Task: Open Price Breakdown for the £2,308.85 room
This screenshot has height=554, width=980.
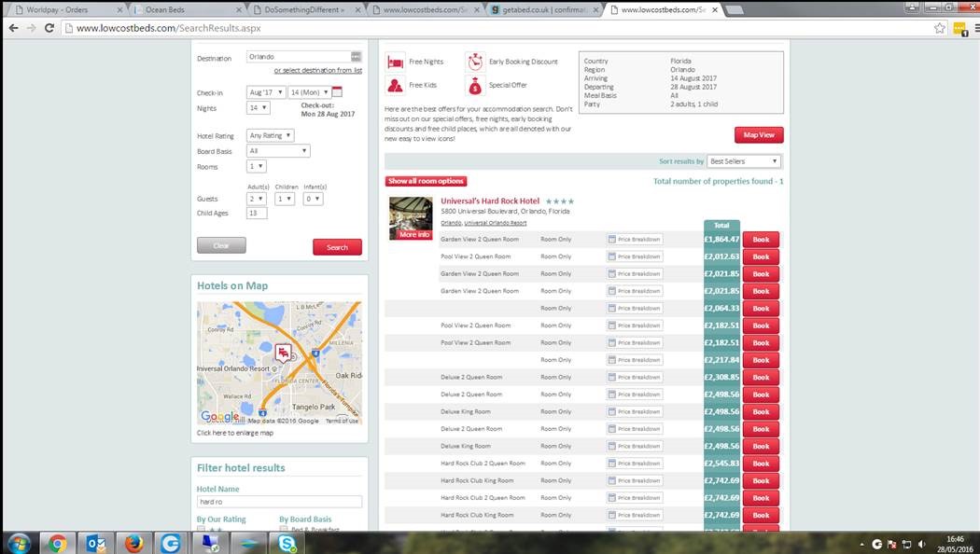Action: (x=635, y=377)
